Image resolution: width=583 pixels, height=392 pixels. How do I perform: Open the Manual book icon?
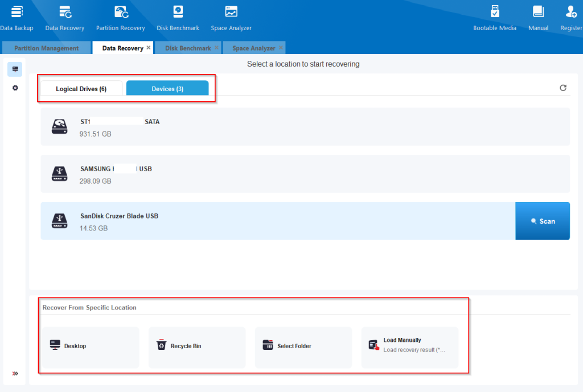(x=538, y=12)
